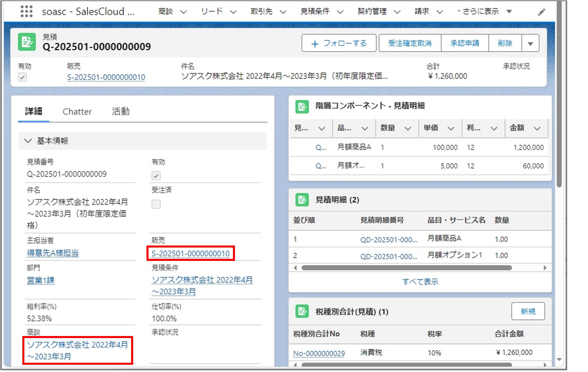Open 販売 S-202501-0000000010 link in details

(x=191, y=254)
